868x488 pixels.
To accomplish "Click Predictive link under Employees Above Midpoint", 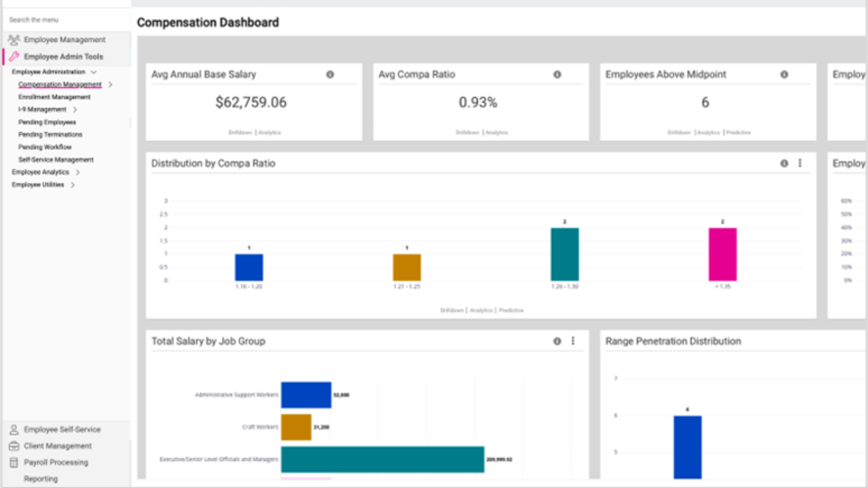I will click(738, 133).
